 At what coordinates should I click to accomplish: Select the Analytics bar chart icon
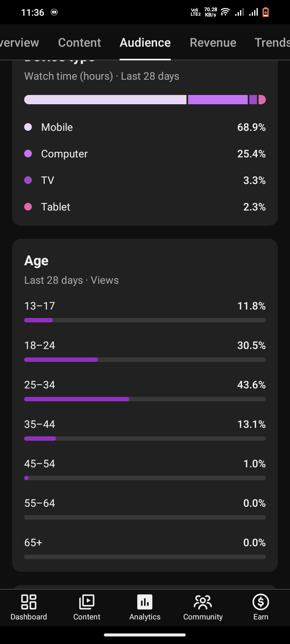145,602
